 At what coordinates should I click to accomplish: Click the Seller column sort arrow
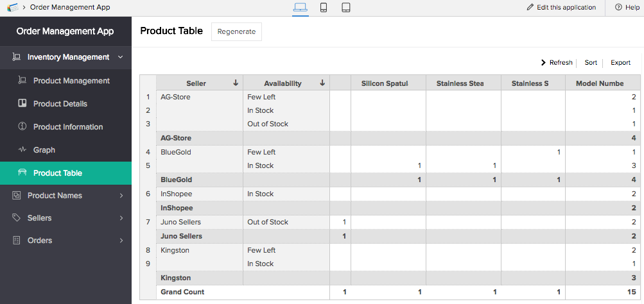point(236,83)
